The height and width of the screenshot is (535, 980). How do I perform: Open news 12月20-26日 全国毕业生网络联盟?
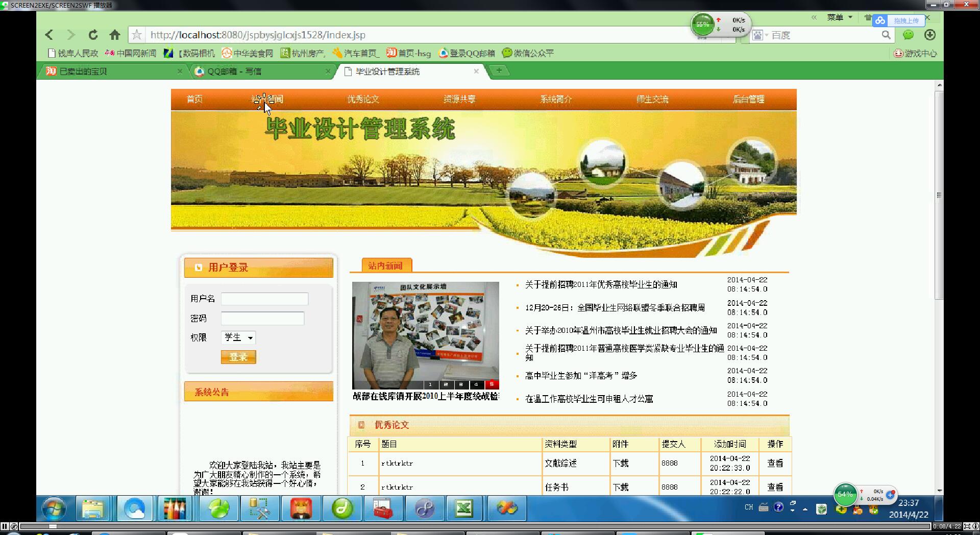click(x=615, y=307)
